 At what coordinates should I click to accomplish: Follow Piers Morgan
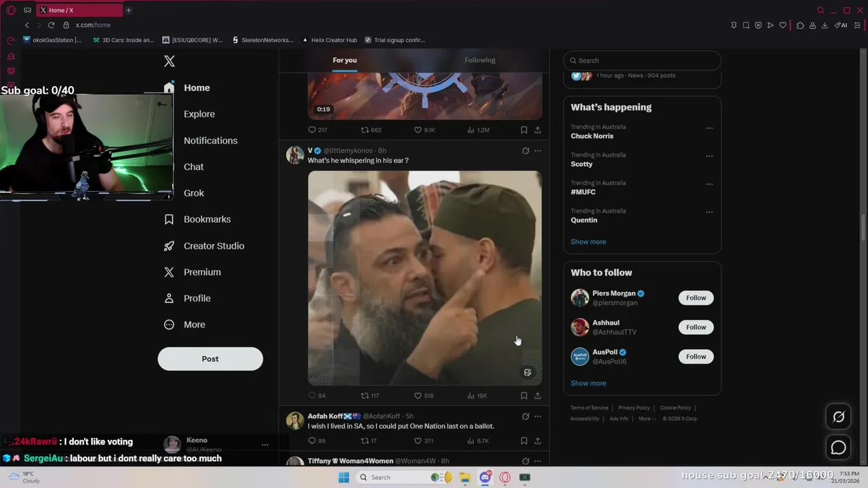(696, 298)
